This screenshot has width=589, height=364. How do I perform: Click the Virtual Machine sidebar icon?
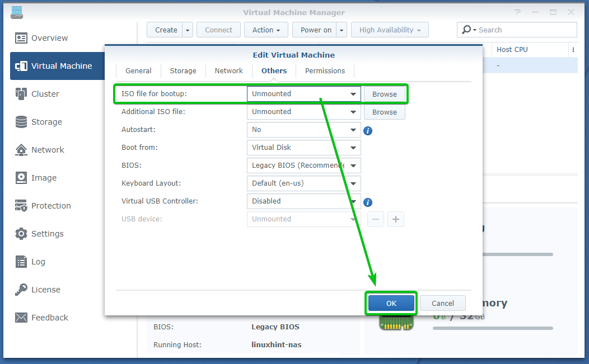click(x=21, y=66)
